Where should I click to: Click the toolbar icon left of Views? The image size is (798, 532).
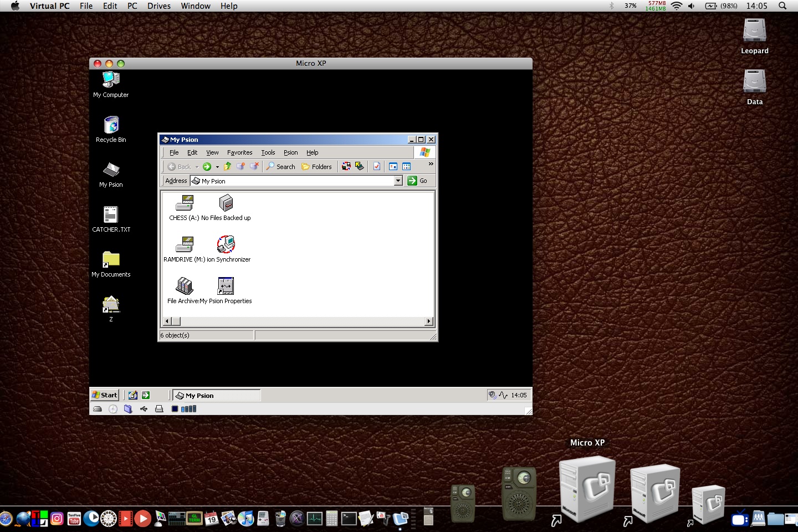(x=393, y=166)
